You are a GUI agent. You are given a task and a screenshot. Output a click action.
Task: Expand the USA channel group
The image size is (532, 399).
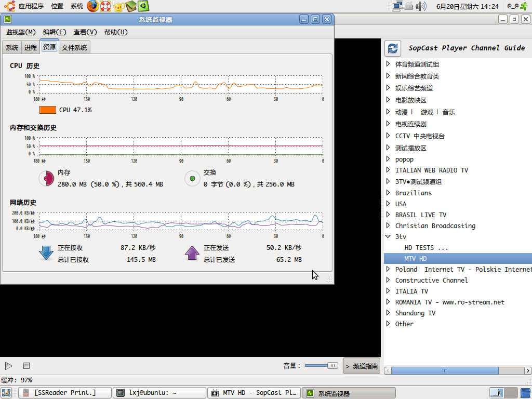tap(388, 203)
